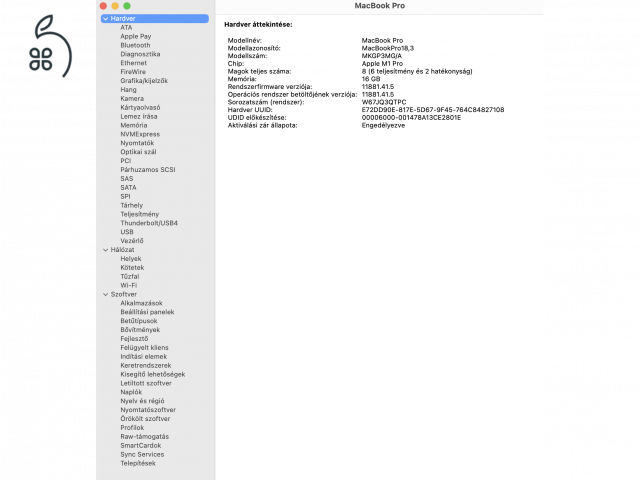Click the Hardver UUID value
Image resolution: width=640 pixels, height=480 pixels.
click(433, 110)
